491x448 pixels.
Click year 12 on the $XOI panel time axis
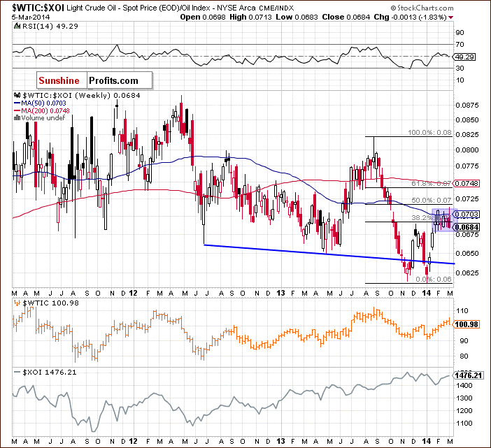tap(133, 441)
